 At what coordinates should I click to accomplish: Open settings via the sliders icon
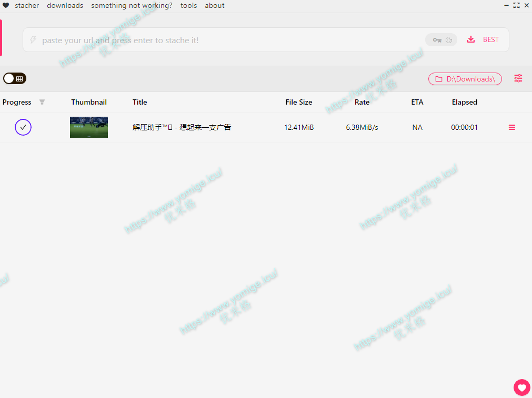(x=518, y=78)
